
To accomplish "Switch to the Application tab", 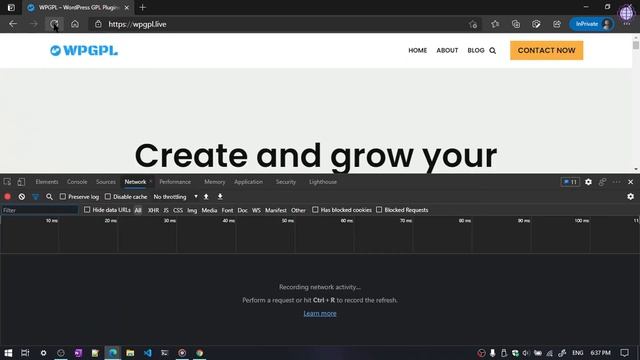I will pos(249,182).
